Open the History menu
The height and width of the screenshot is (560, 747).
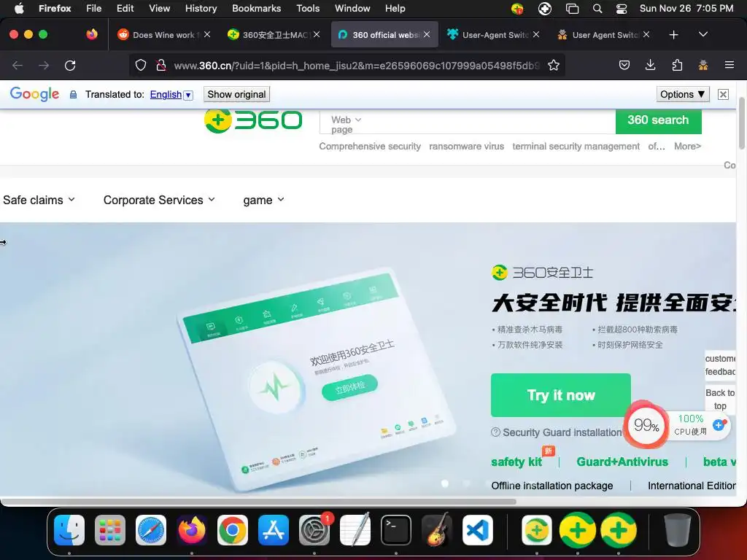click(x=201, y=9)
